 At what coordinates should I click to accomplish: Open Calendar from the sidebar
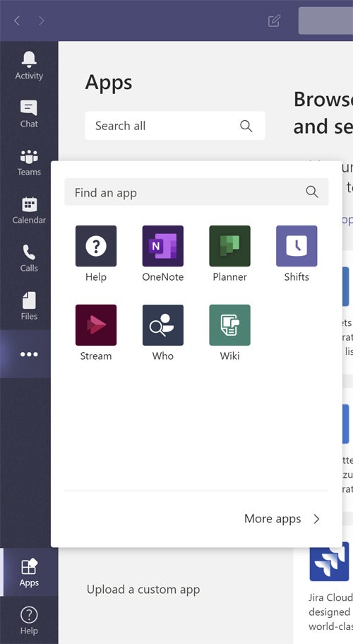pyautogui.click(x=29, y=209)
